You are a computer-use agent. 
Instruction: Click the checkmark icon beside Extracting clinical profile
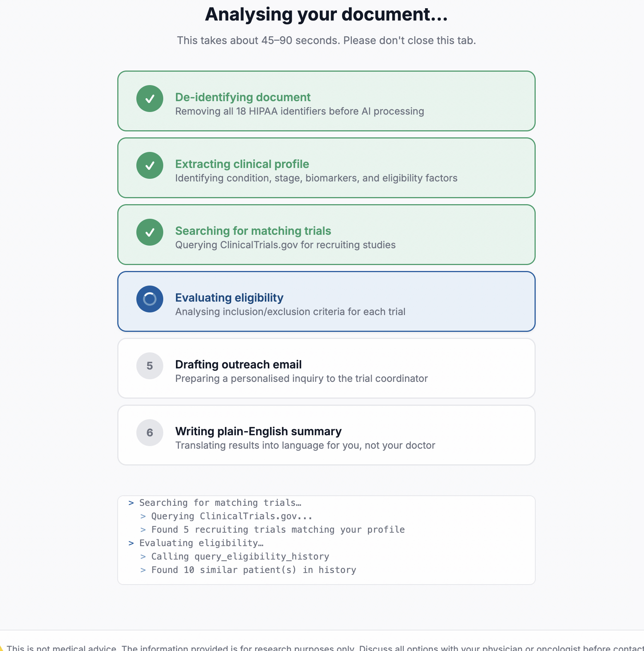tap(150, 166)
